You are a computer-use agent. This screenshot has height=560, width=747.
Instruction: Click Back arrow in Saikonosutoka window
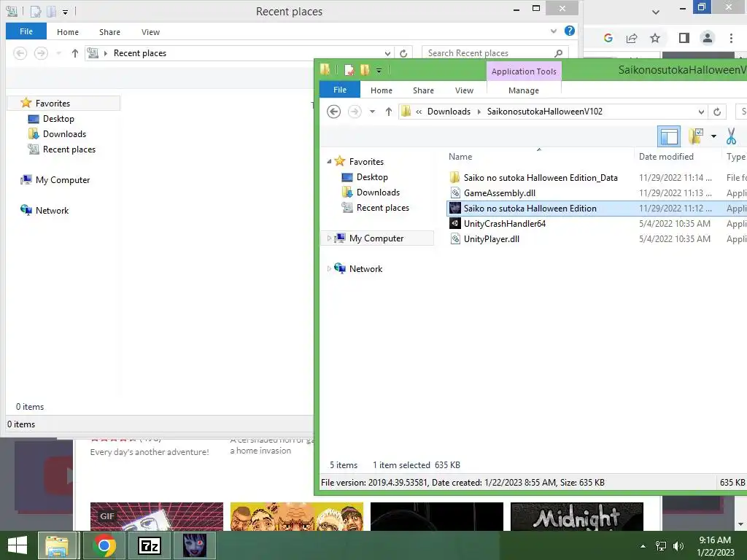coord(333,112)
